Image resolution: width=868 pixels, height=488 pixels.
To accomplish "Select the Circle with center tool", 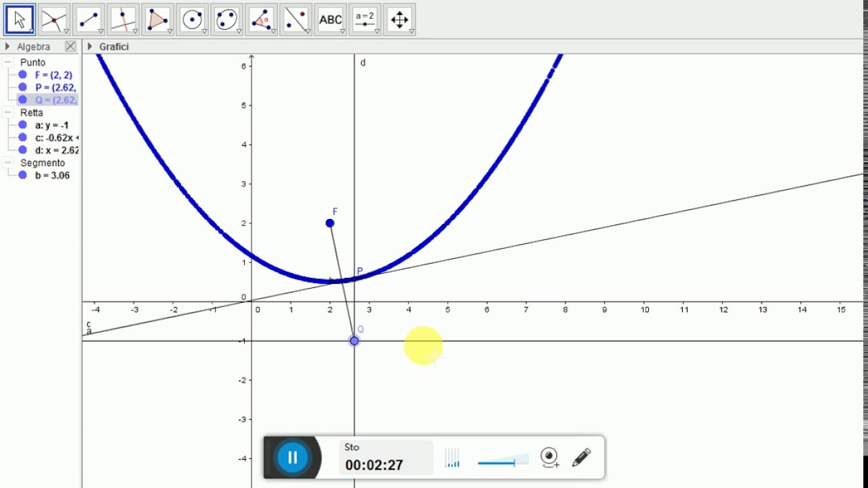I will pyautogui.click(x=193, y=20).
